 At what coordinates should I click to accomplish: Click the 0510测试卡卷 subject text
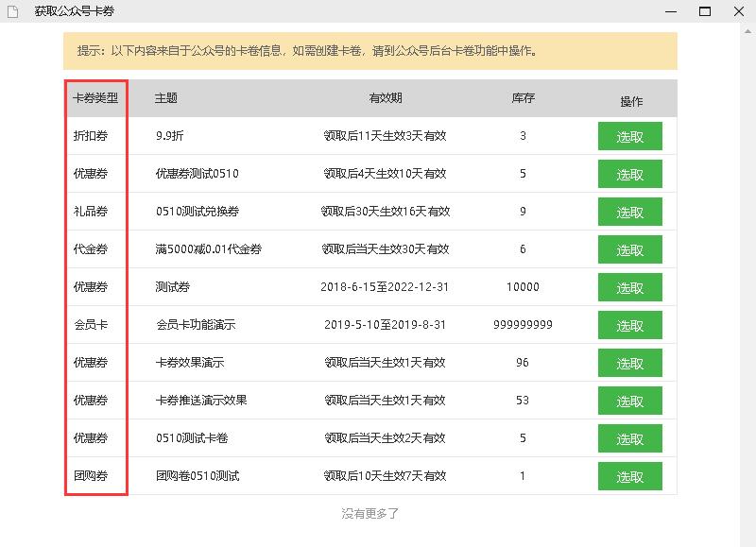pos(192,438)
